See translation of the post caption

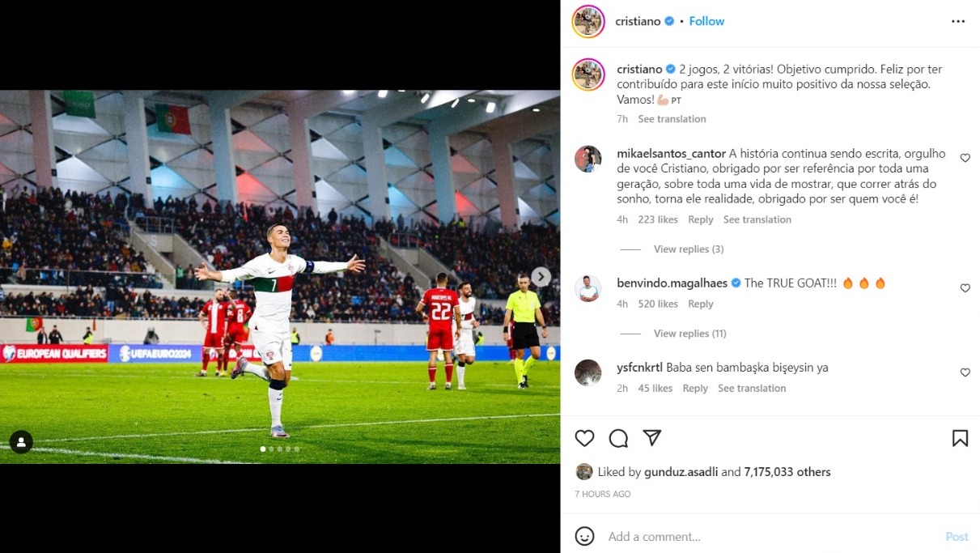(x=672, y=119)
